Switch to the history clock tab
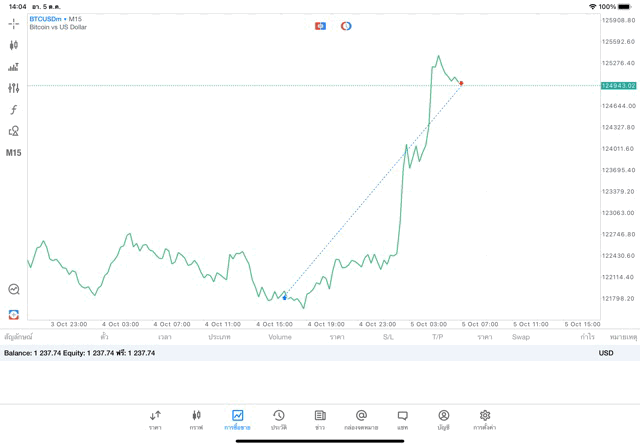640x447 pixels. (x=279, y=420)
